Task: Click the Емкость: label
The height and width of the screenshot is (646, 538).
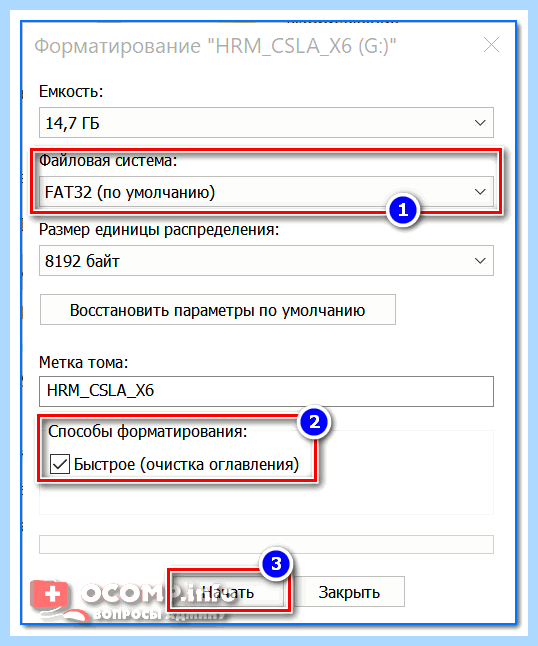Action: click(x=71, y=91)
